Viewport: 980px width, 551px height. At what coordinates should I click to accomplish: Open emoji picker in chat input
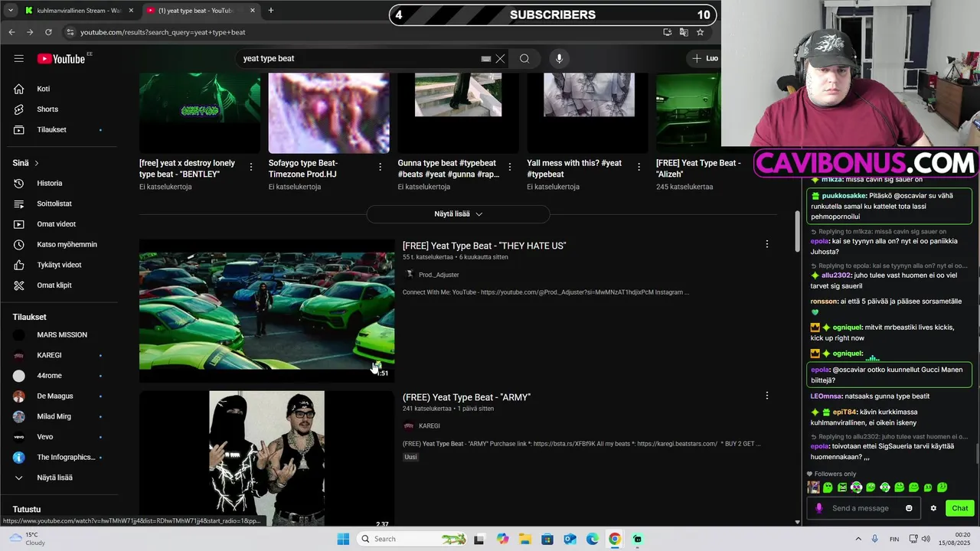coord(909,508)
